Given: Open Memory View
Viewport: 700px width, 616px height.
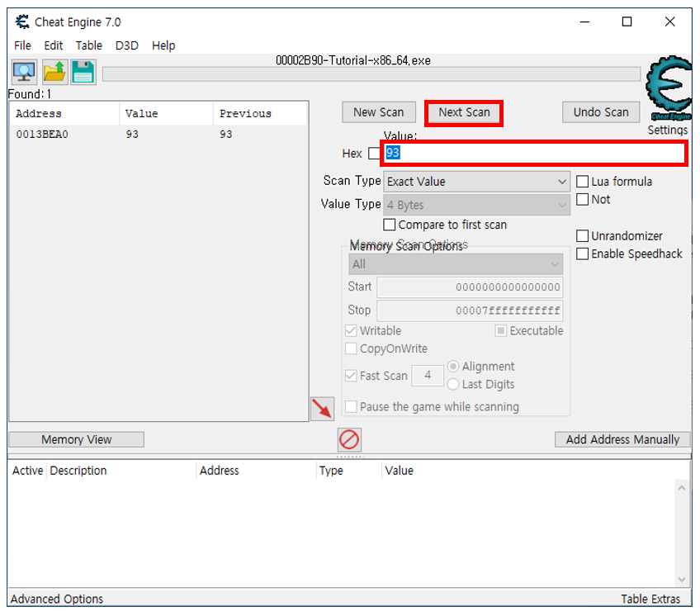Looking at the screenshot, I should [x=76, y=439].
